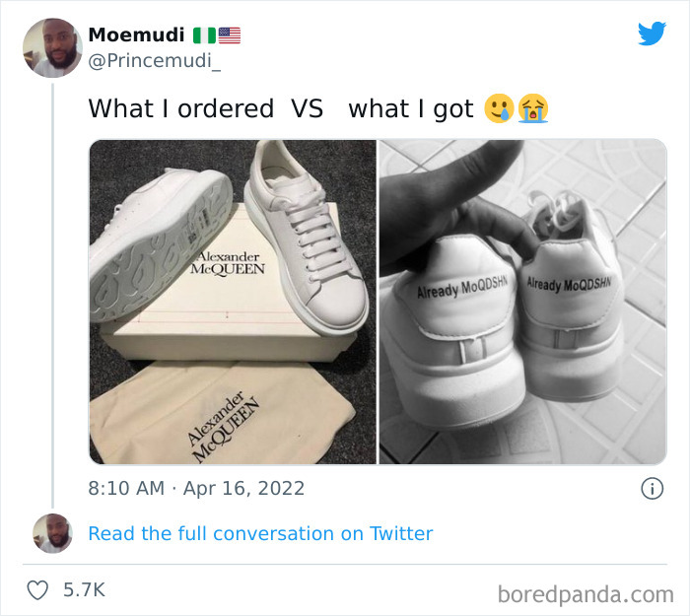Click the Nigerian flag emoji
The height and width of the screenshot is (616, 690).
[x=204, y=35]
